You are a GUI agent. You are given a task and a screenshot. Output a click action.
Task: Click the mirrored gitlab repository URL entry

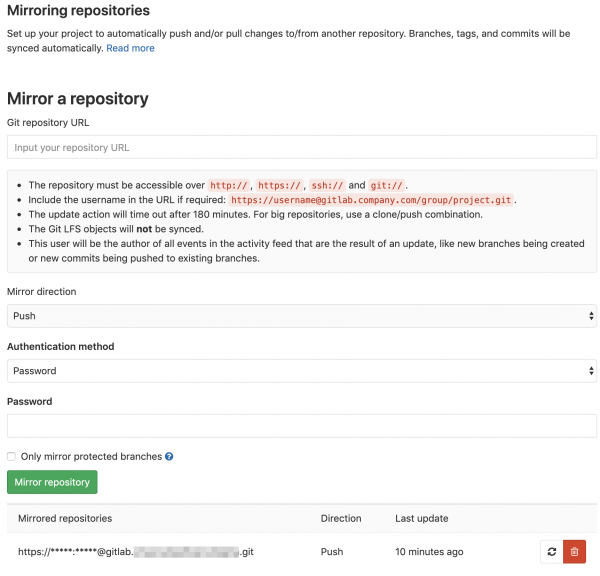pos(136,551)
